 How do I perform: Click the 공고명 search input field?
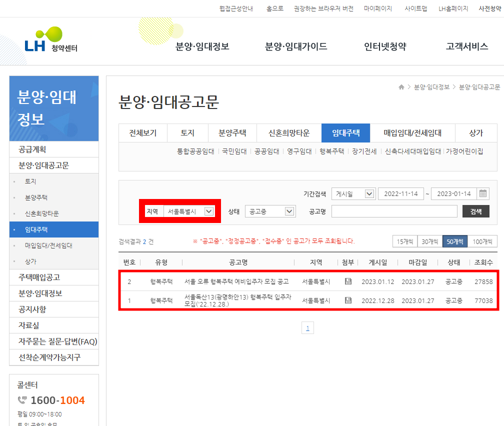tap(394, 211)
